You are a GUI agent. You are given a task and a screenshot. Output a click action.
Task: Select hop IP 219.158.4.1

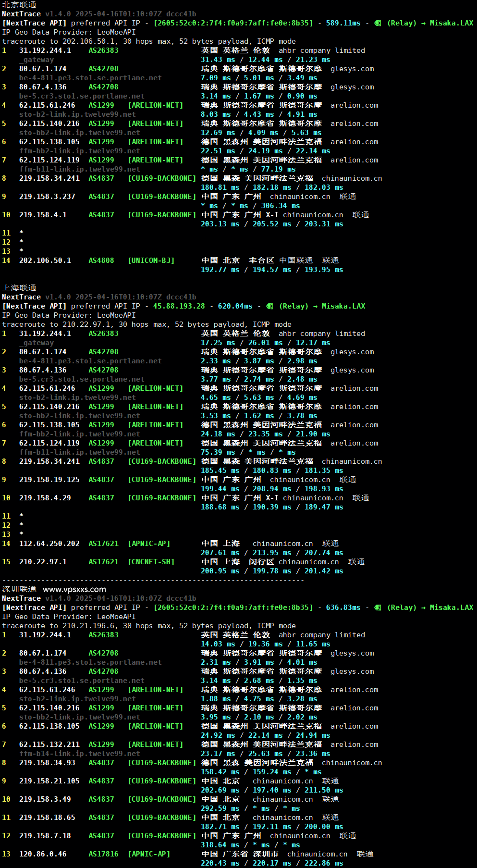tap(43, 215)
